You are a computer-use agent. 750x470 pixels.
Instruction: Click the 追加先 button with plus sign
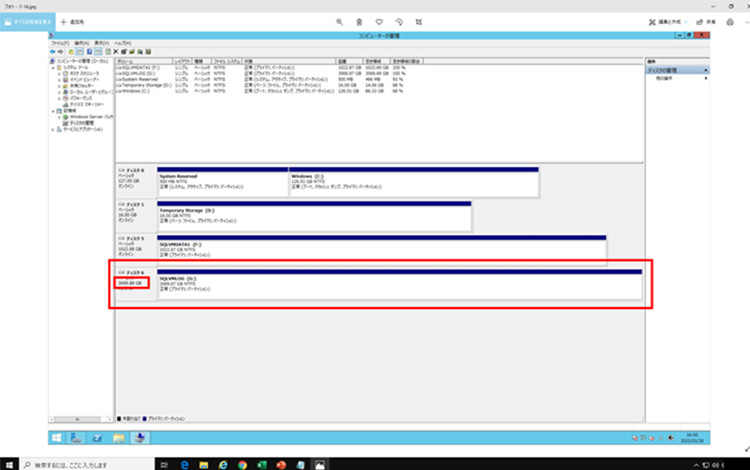point(76,20)
